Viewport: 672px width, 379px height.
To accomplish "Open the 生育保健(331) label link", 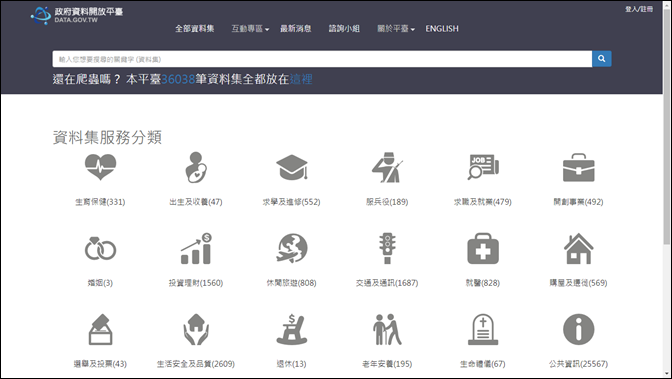I will pos(100,202).
